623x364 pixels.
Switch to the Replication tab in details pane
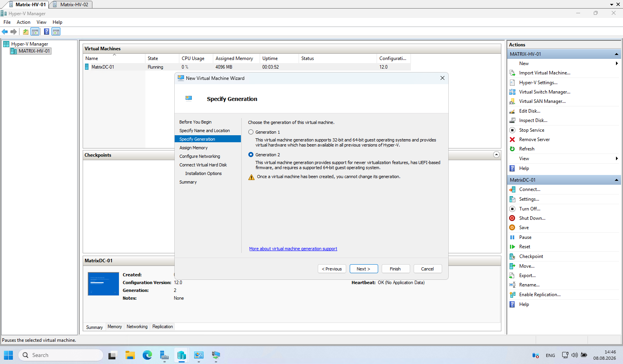[x=163, y=327]
